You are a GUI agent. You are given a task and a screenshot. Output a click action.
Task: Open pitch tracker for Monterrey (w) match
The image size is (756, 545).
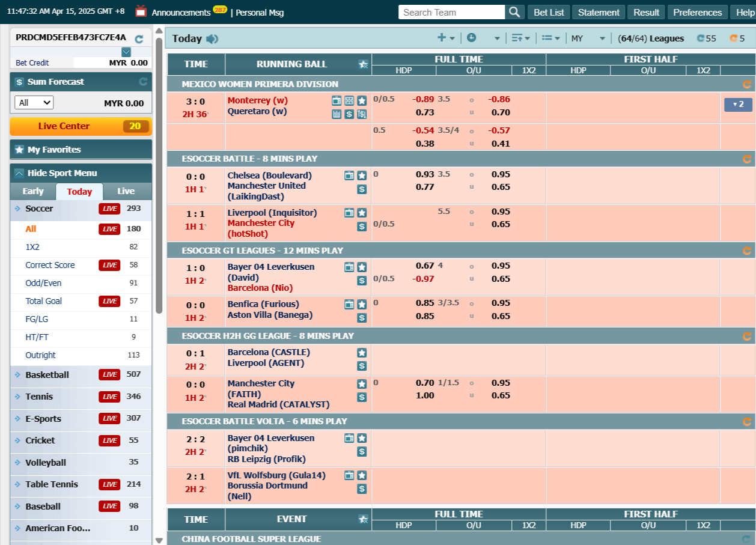349,100
